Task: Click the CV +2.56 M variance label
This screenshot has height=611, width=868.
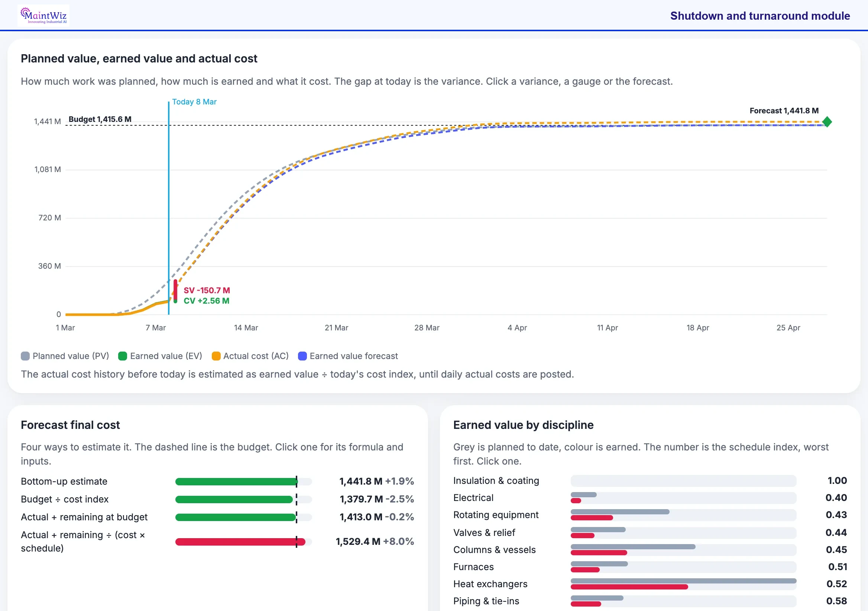Action: tap(207, 301)
